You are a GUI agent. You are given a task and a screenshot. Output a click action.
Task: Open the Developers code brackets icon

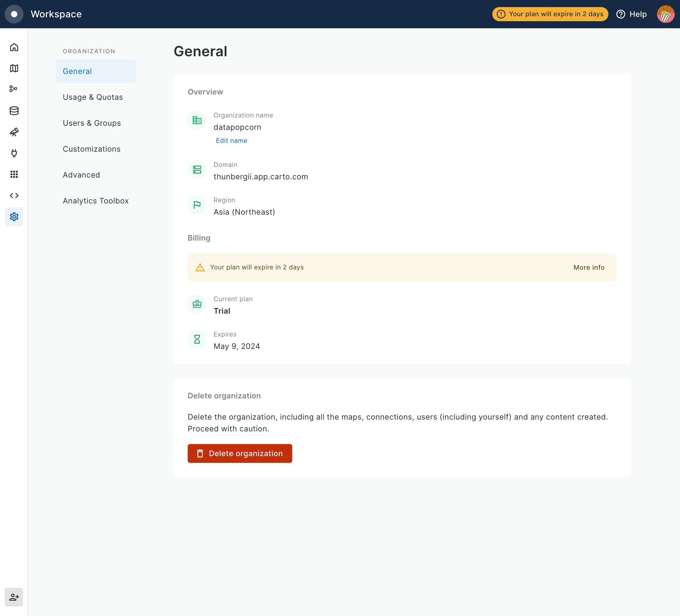(x=14, y=196)
